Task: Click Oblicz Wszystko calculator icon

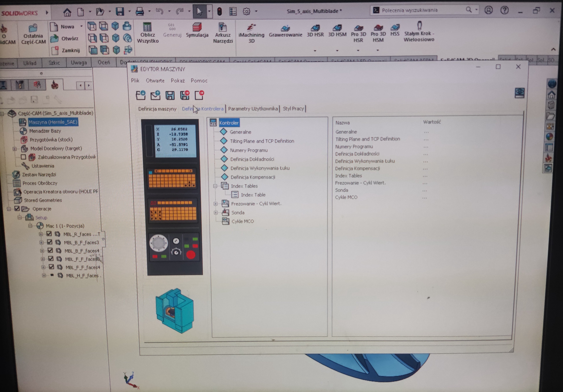Action: pos(147,27)
